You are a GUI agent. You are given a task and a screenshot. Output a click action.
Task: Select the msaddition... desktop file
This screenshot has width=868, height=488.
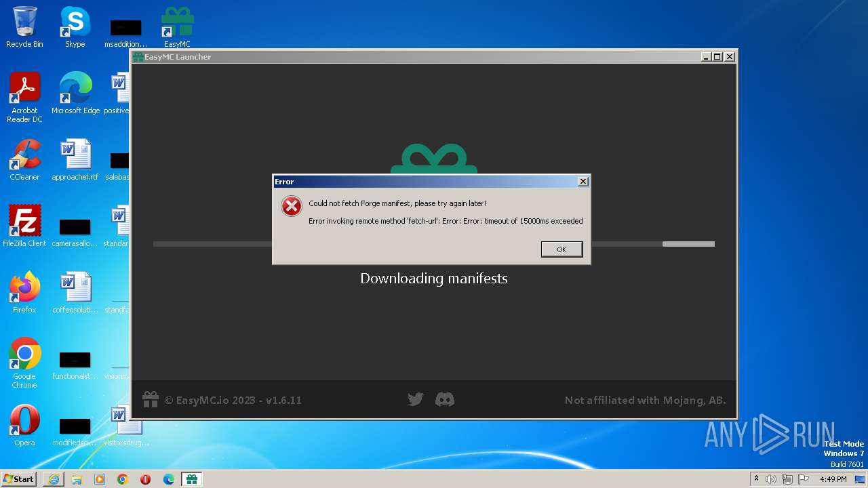125,33
